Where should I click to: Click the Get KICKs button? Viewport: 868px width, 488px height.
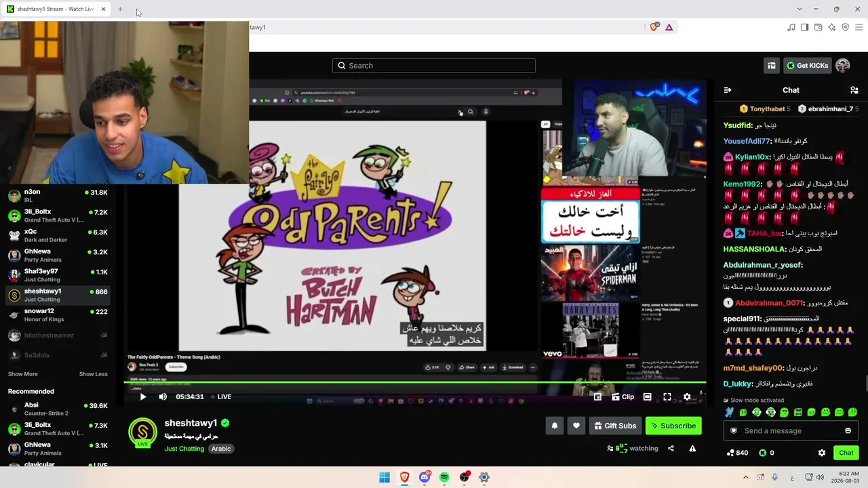tap(808, 66)
